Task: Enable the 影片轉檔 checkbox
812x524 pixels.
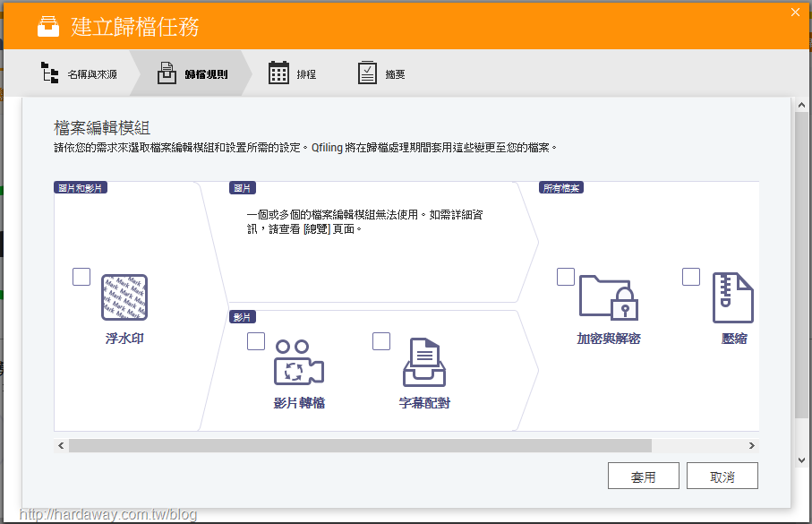Action: tap(256, 341)
